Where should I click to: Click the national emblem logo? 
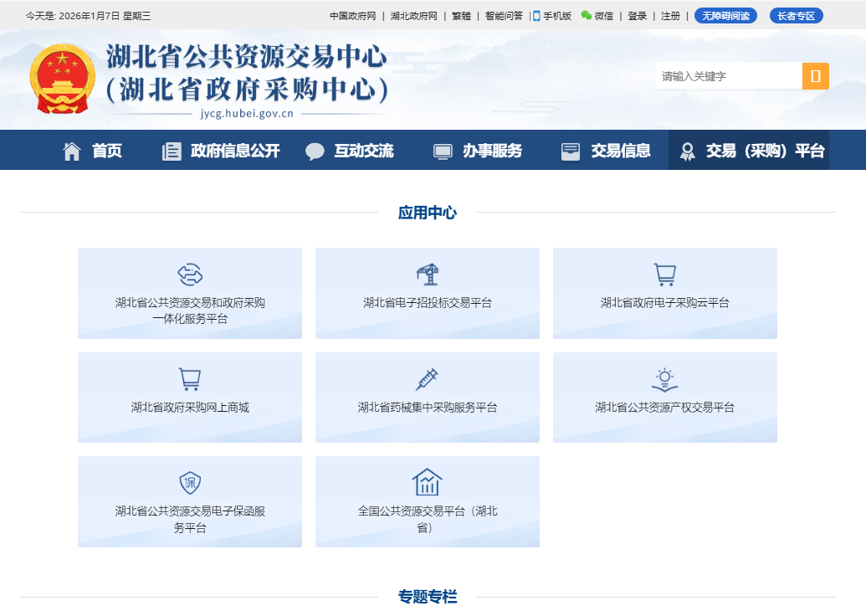[63, 79]
